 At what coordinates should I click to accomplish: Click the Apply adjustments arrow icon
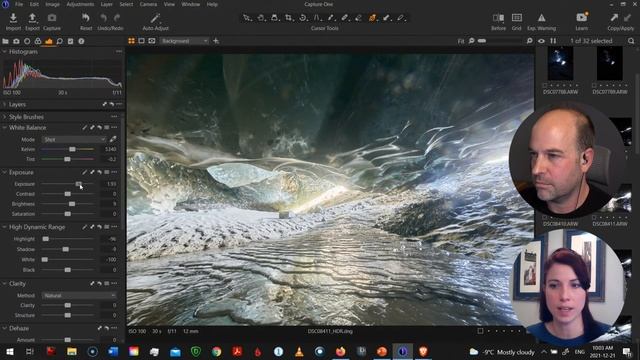[628, 18]
